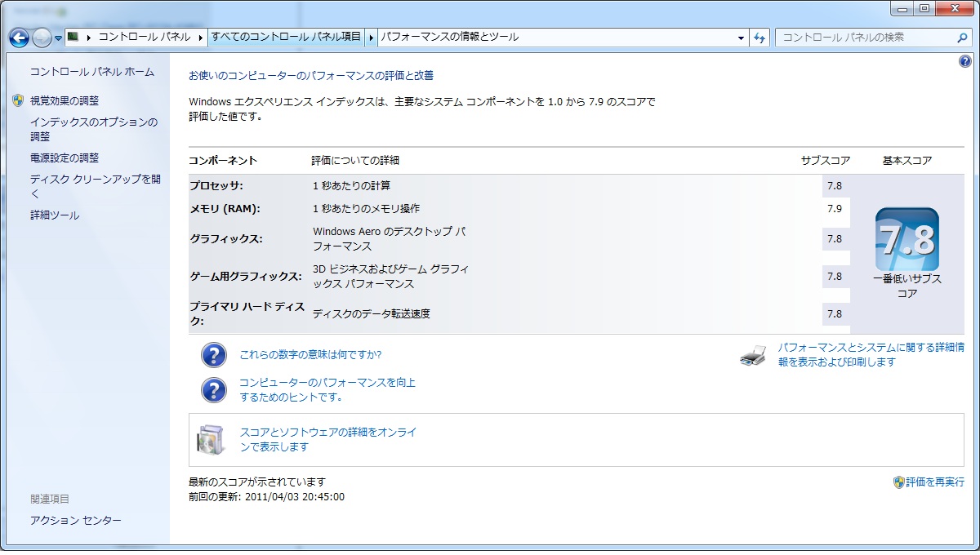Click the large 7.8 base score badge

click(907, 239)
